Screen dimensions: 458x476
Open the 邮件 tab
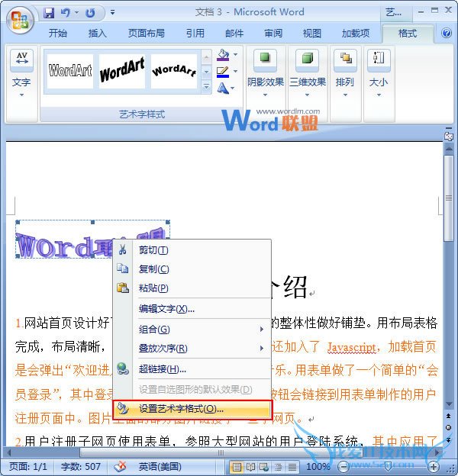(x=234, y=33)
